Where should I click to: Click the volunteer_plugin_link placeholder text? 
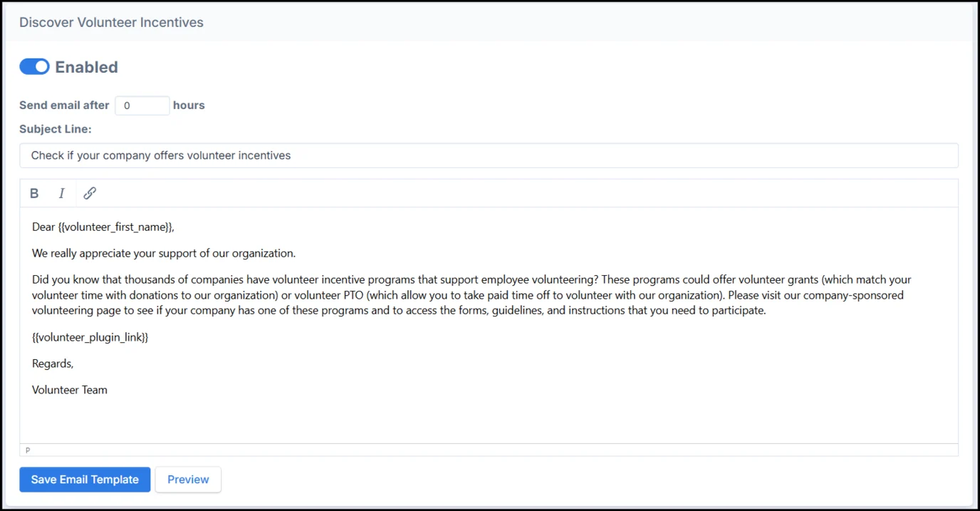click(x=90, y=337)
